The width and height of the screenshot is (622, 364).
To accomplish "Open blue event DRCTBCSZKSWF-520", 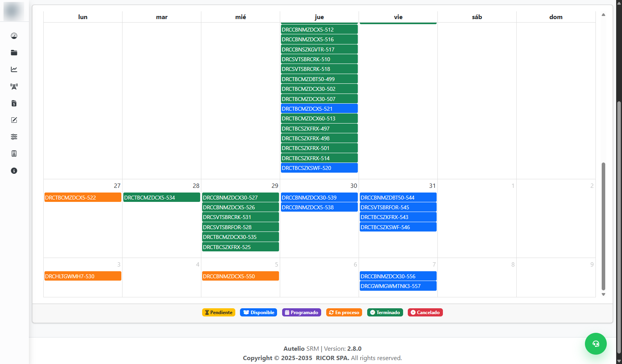I will (319, 168).
